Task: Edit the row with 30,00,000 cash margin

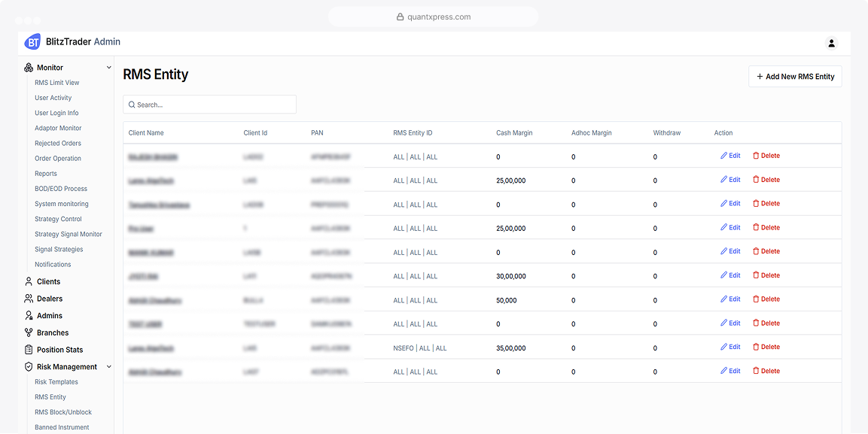Action: point(730,275)
